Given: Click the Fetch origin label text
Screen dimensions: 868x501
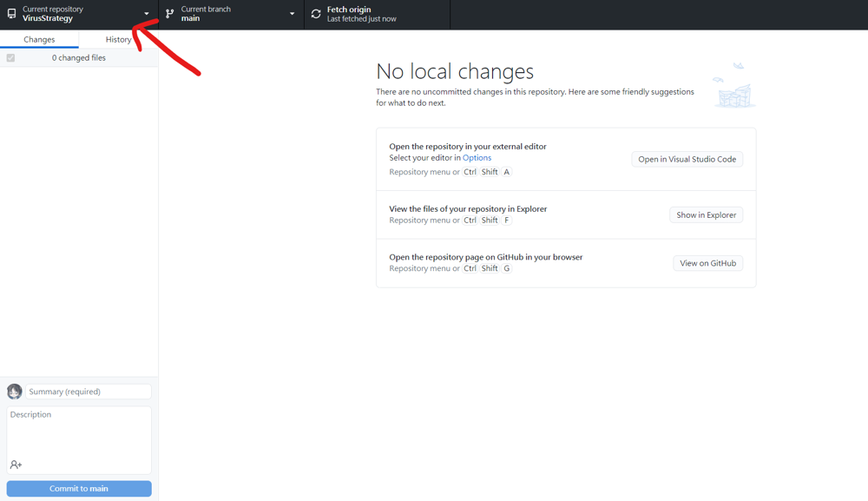Looking at the screenshot, I should click(349, 10).
